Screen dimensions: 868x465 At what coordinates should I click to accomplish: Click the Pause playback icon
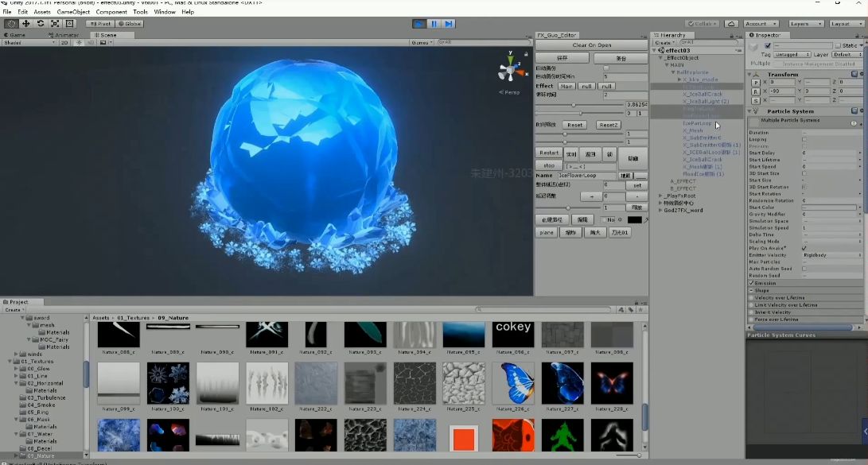434,24
